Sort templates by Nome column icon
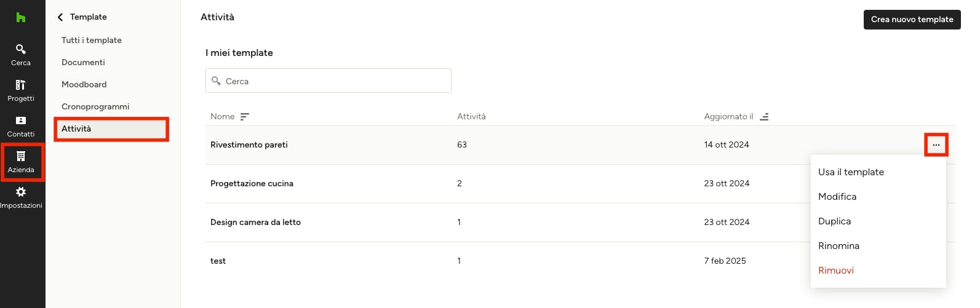The height and width of the screenshot is (308, 980). pos(245,117)
